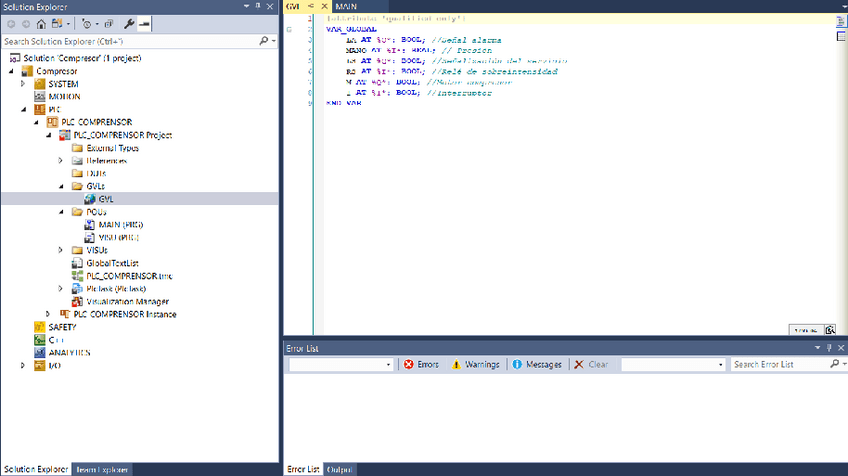The height and width of the screenshot is (476, 848).
Task: Click the Clear button in Error List
Action: (590, 365)
